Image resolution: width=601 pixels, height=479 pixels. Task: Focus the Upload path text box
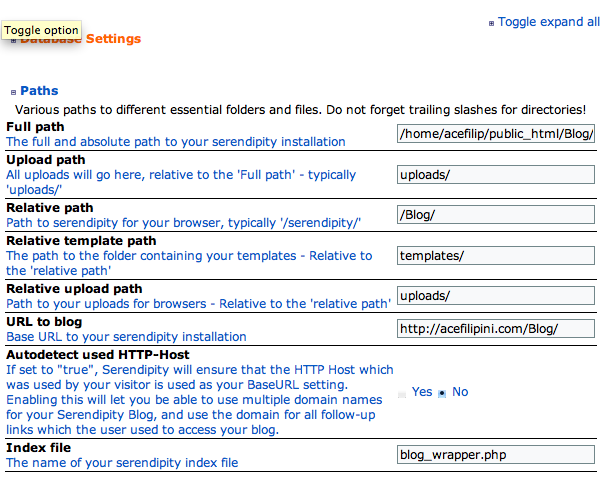tap(496, 175)
